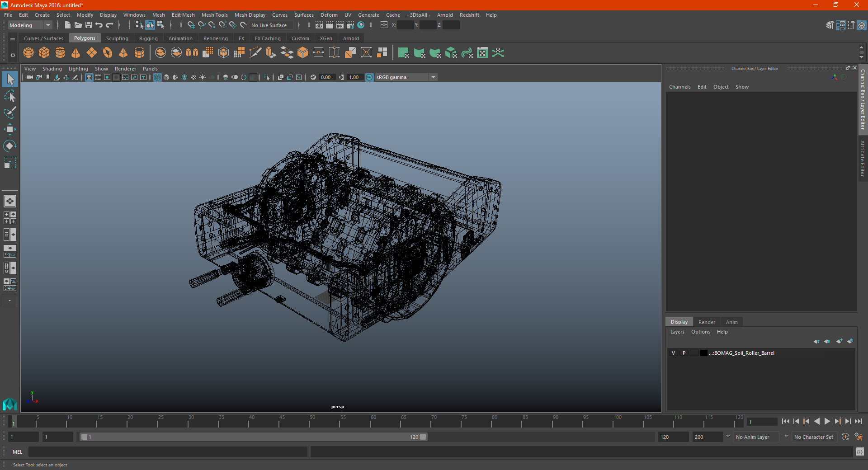This screenshot has height=470, width=868.
Task: Select the Lasso tool in toolbox
Action: pos(10,96)
